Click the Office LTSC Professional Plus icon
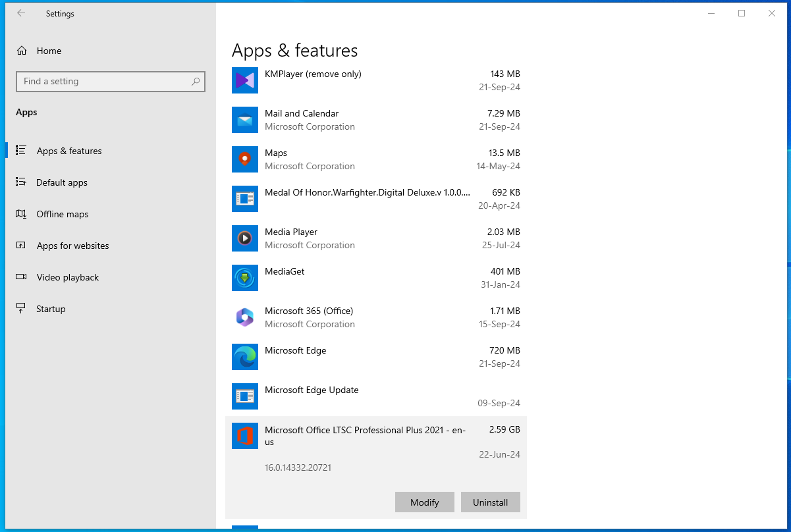The image size is (791, 532). pos(245,436)
